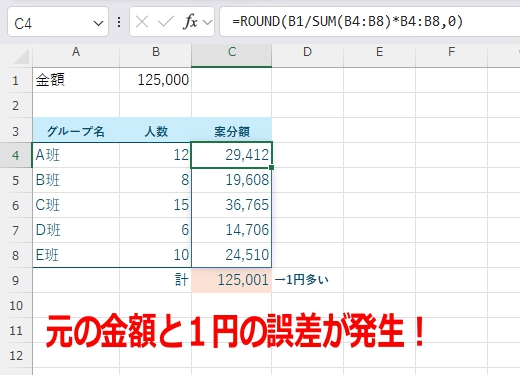
Task: Select row 3 header
Action: coord(16,131)
